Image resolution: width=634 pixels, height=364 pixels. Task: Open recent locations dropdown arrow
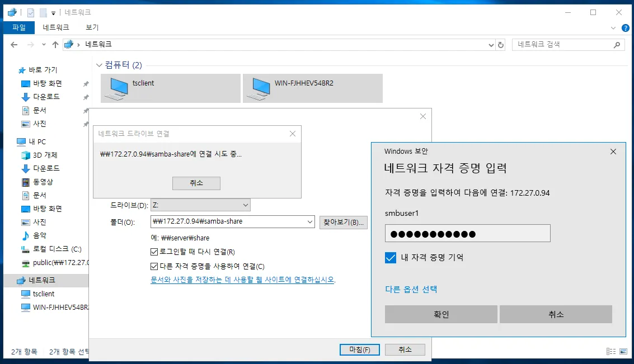[x=44, y=45]
